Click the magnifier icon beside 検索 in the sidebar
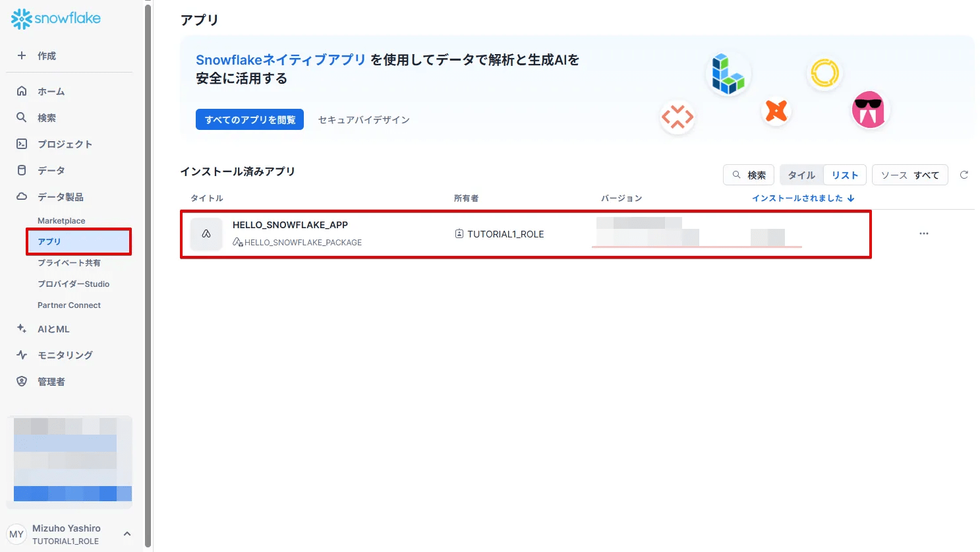The height and width of the screenshot is (552, 980). [22, 117]
